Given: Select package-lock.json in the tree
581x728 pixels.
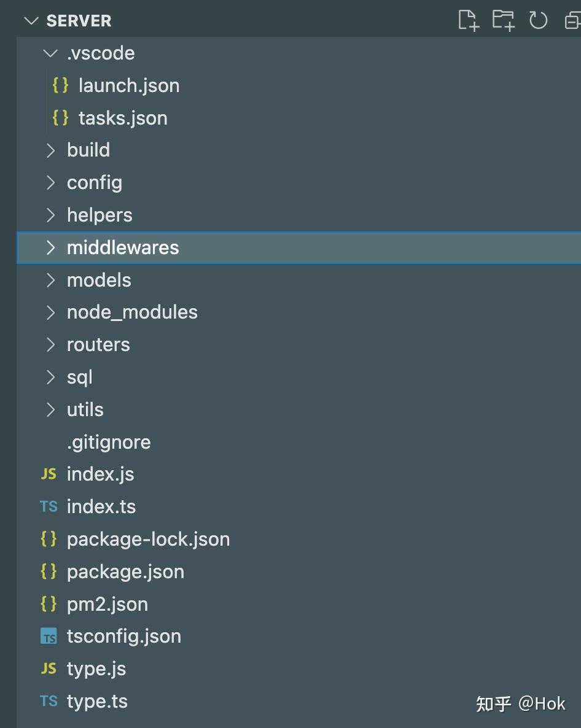Looking at the screenshot, I should point(148,539).
